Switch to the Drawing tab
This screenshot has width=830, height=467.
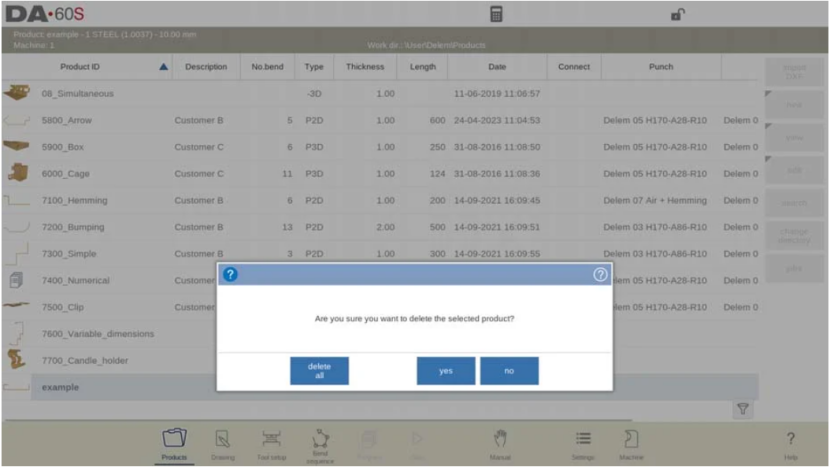tap(223, 443)
